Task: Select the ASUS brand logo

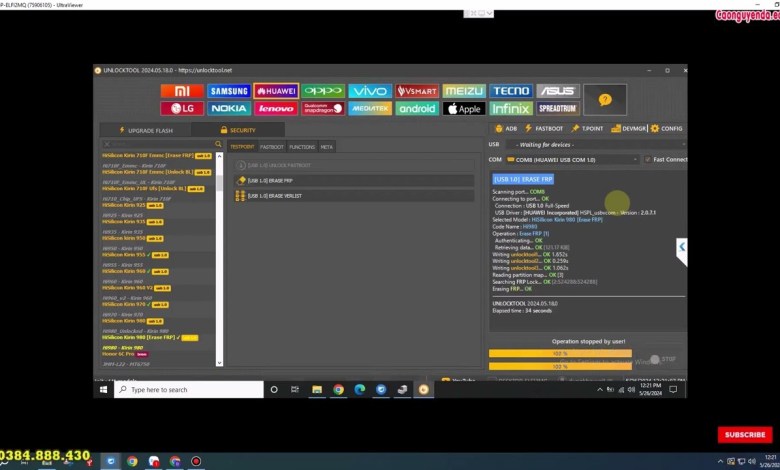Action: pos(558,91)
